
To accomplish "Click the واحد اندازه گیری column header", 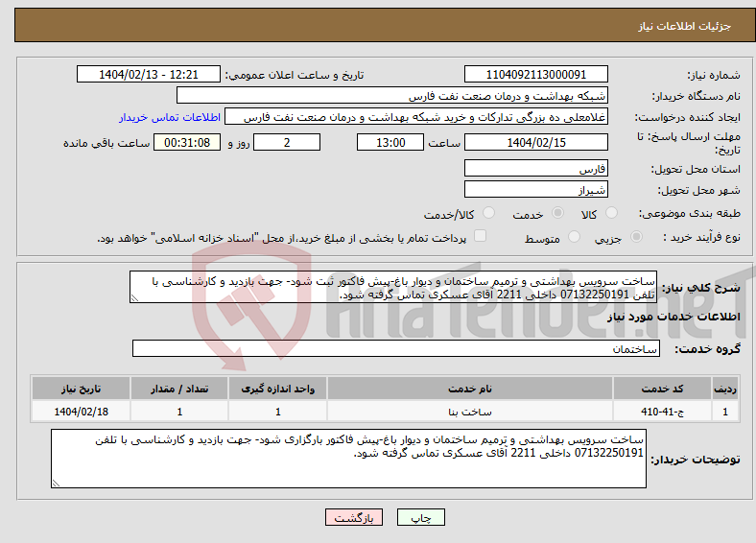I will coord(277,389).
